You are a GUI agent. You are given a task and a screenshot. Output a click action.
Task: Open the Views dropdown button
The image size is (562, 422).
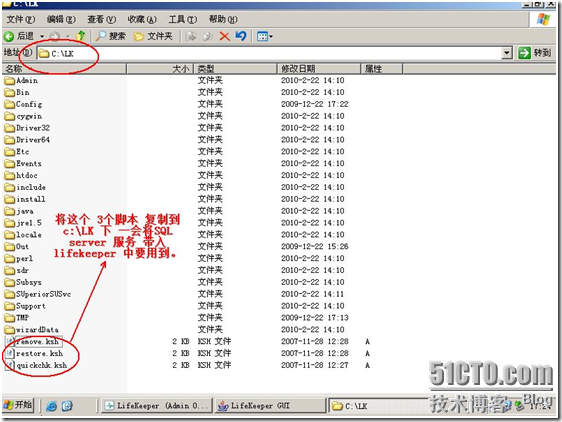coord(265,36)
